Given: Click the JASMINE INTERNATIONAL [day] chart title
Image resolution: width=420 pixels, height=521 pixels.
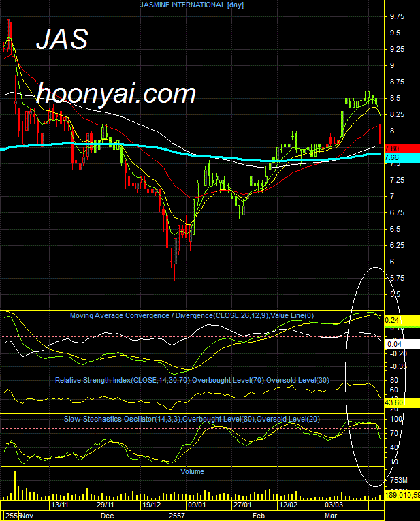Looking at the screenshot, I should (191, 5).
